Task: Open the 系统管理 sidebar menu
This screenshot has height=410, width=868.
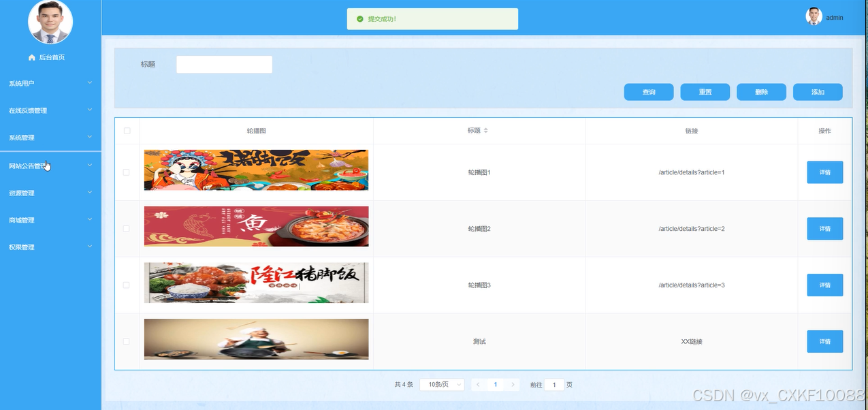Action: click(50, 138)
